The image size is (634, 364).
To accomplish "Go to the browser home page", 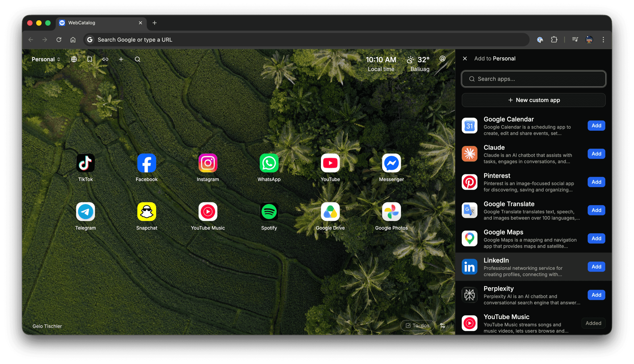I will 73,40.
